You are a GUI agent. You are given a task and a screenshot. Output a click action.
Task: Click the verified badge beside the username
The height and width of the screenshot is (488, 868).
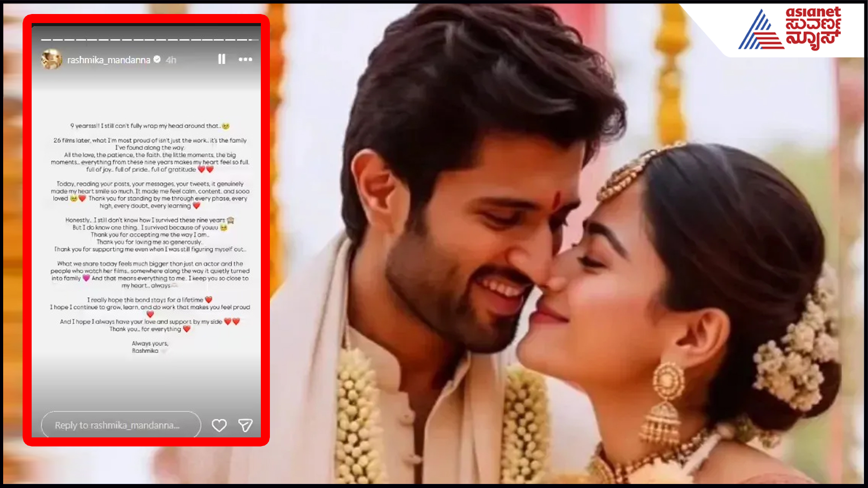pyautogui.click(x=157, y=59)
